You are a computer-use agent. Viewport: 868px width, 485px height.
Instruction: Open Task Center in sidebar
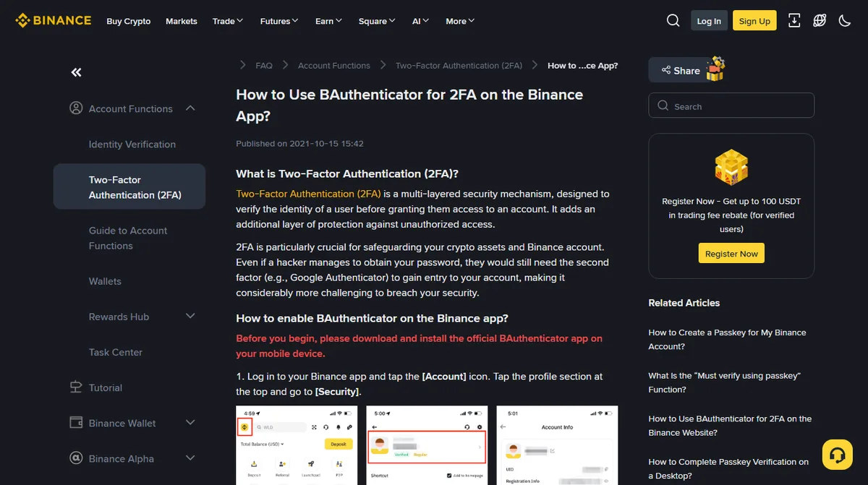point(116,352)
